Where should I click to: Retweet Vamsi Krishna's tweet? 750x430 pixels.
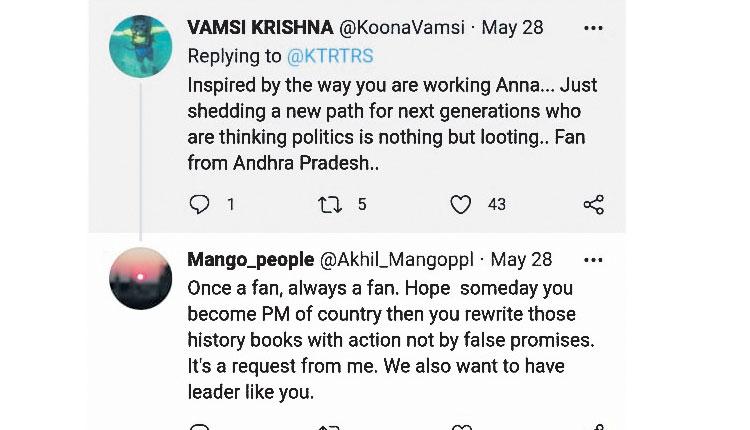point(329,205)
